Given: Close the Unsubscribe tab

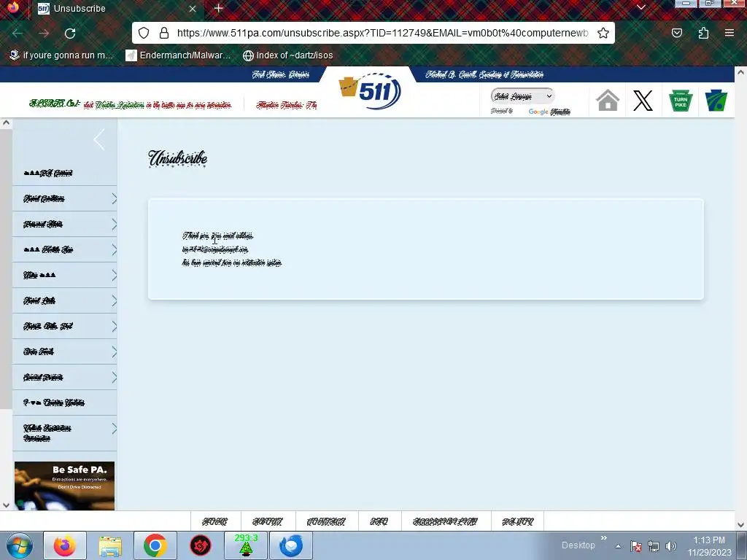Looking at the screenshot, I should point(193,9).
